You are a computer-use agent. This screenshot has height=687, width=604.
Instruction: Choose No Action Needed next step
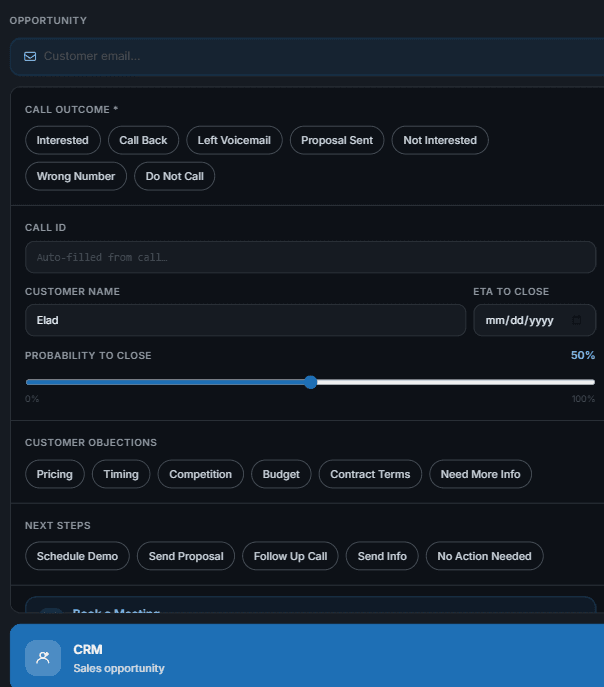pos(484,556)
